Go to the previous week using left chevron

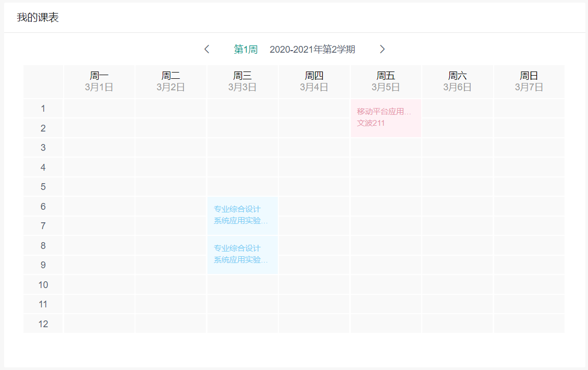click(x=207, y=49)
